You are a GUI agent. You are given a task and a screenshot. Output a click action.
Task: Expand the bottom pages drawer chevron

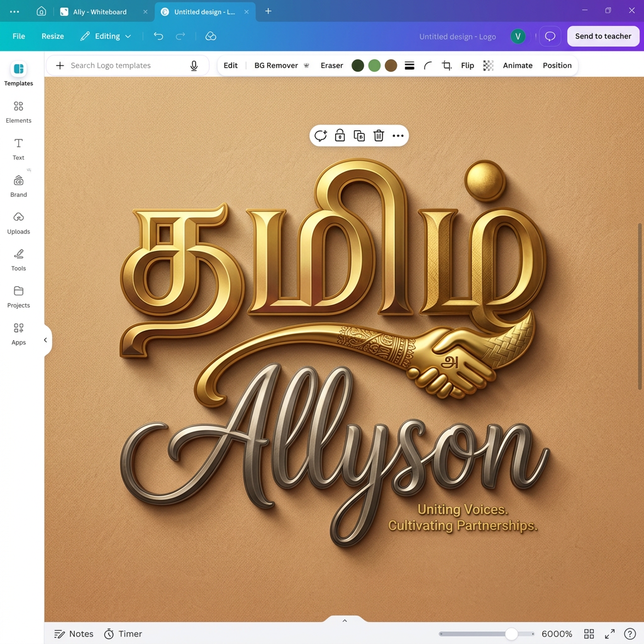click(x=345, y=621)
